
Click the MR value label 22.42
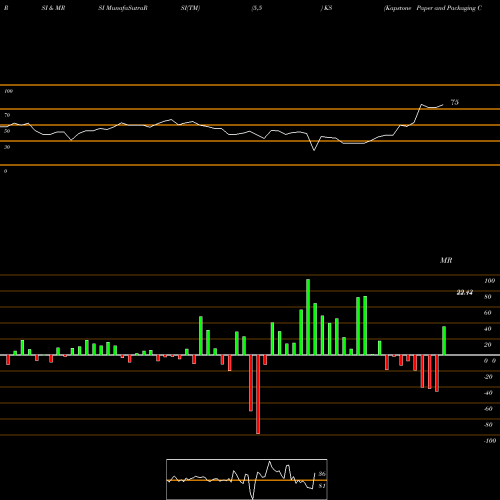(465, 293)
